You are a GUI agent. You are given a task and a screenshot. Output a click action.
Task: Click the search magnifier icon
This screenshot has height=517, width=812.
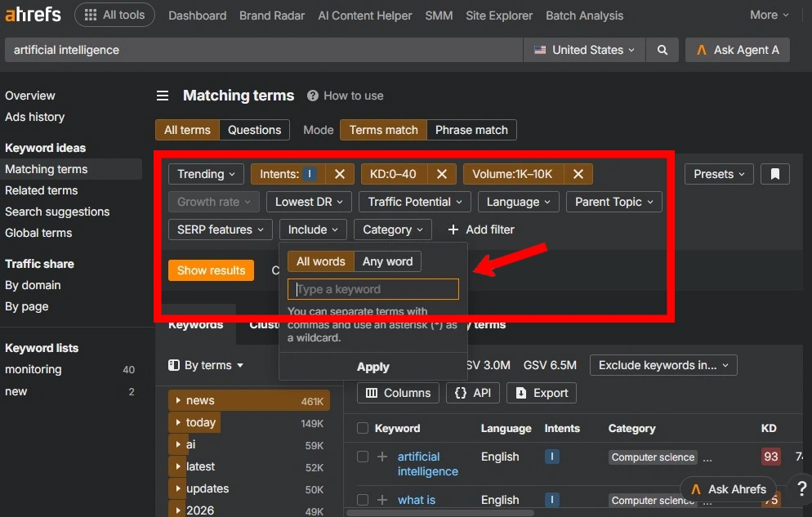[662, 50]
